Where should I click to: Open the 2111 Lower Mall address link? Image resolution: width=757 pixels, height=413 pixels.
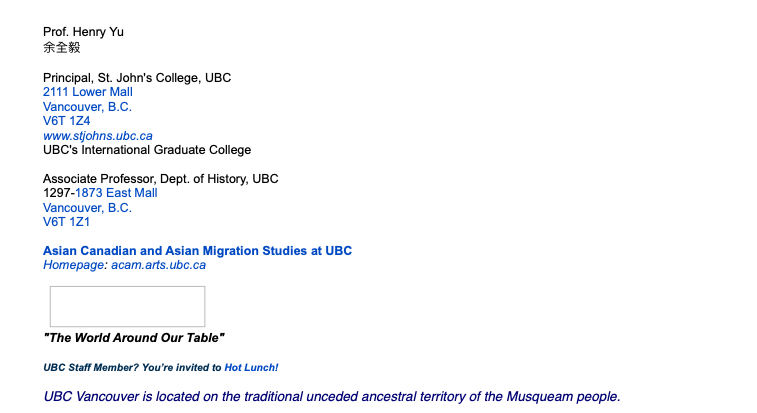tap(87, 92)
